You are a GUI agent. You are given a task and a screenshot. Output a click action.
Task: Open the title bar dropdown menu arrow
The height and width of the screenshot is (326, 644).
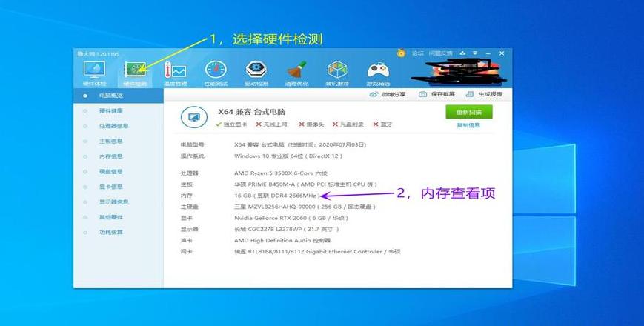475,53
